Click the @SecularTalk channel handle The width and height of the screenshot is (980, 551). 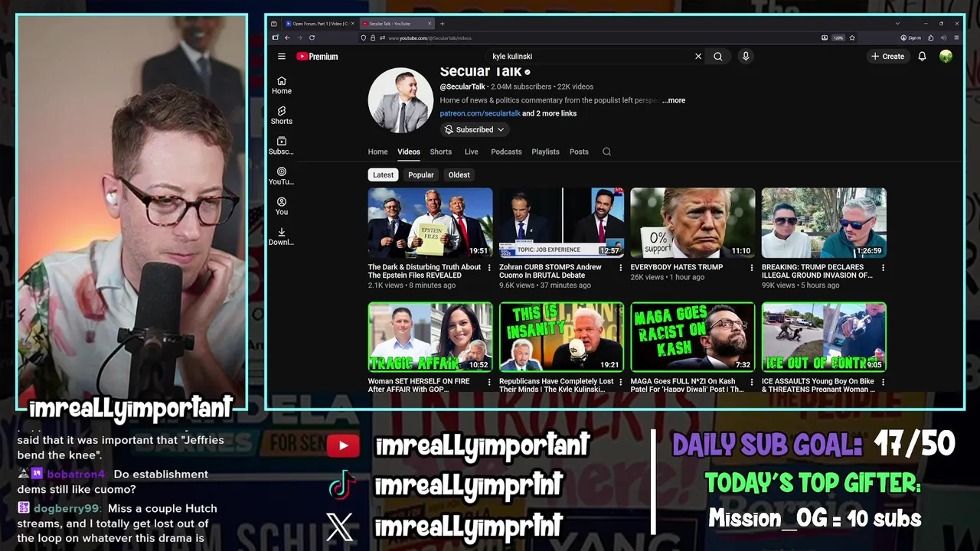click(462, 86)
